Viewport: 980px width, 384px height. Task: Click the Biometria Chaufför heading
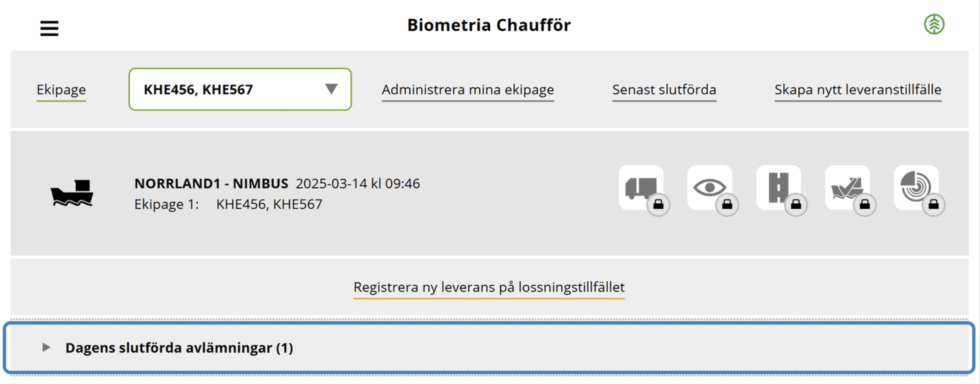[x=489, y=25]
